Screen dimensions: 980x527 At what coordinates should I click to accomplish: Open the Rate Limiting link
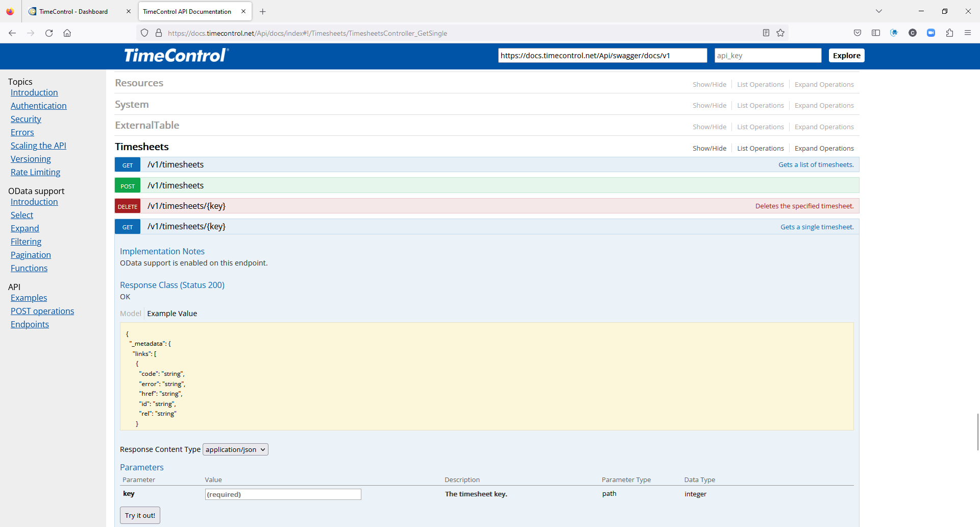[35, 172]
